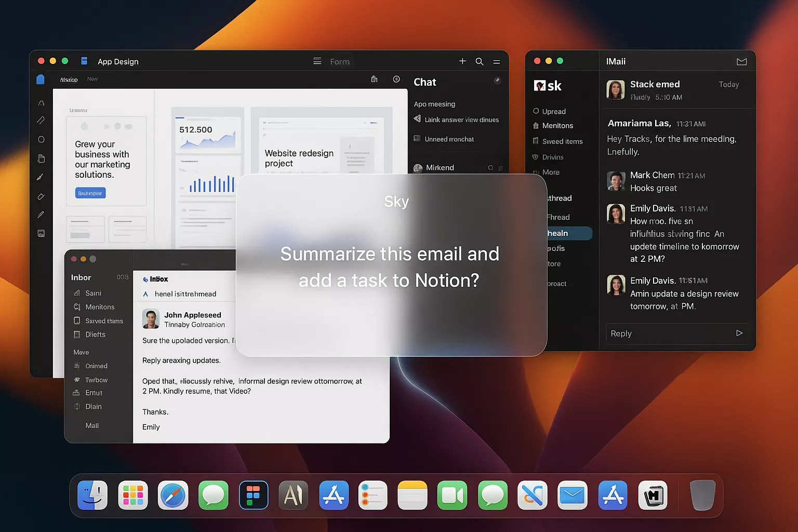This screenshot has height=532, width=798.
Task: Open Diefts folder in mail sidebar
Action: [x=95, y=335]
